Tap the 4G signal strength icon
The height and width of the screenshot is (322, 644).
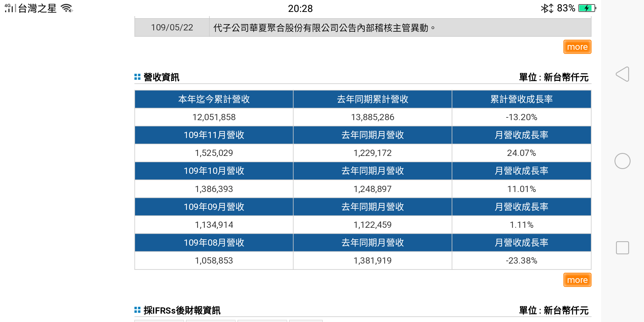coord(10,8)
